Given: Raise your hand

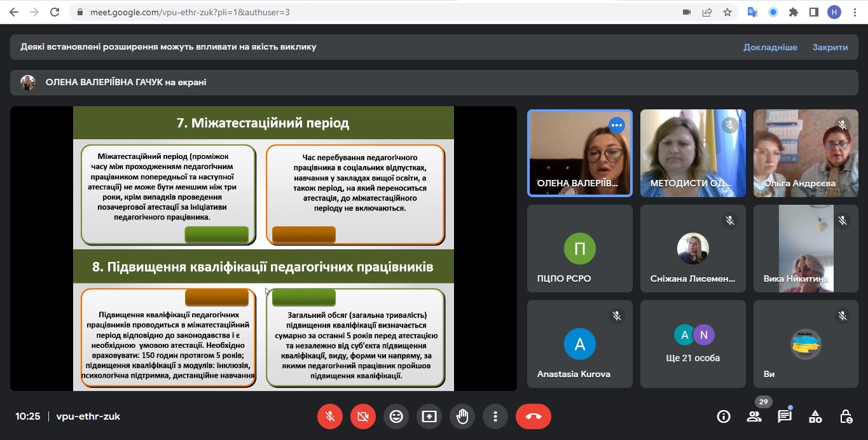Looking at the screenshot, I should [x=462, y=416].
